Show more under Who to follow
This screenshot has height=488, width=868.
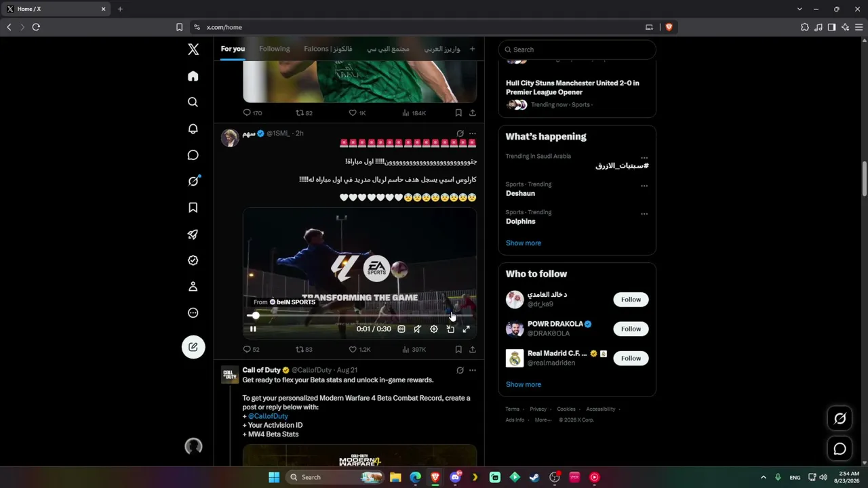[524, 385]
